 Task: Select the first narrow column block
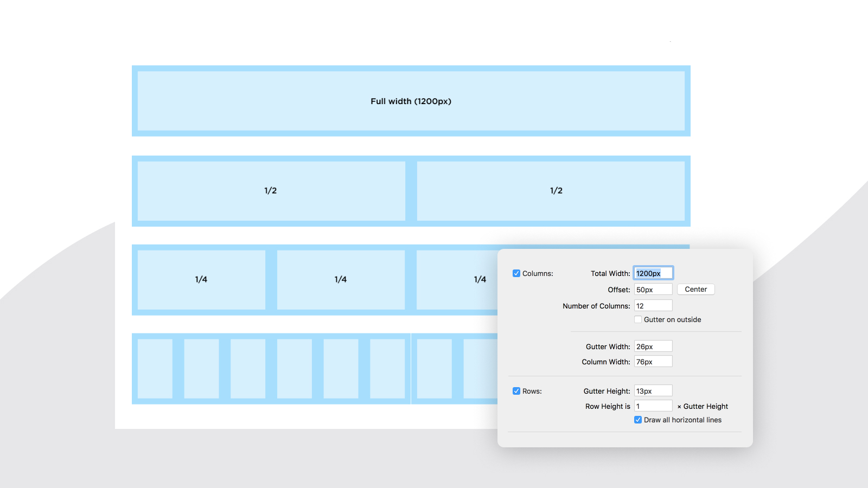click(x=155, y=369)
